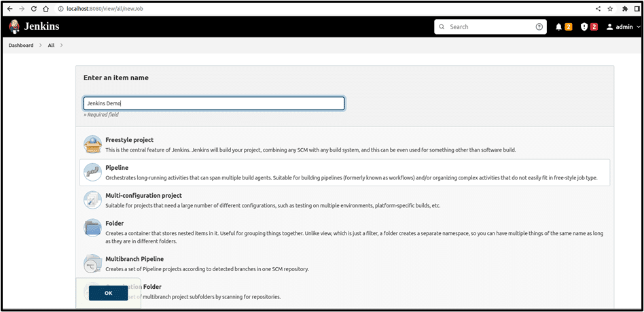Image resolution: width=644 pixels, height=312 pixels.
Task: Select the Multibranch Pipeline option
Action: pos(344,264)
